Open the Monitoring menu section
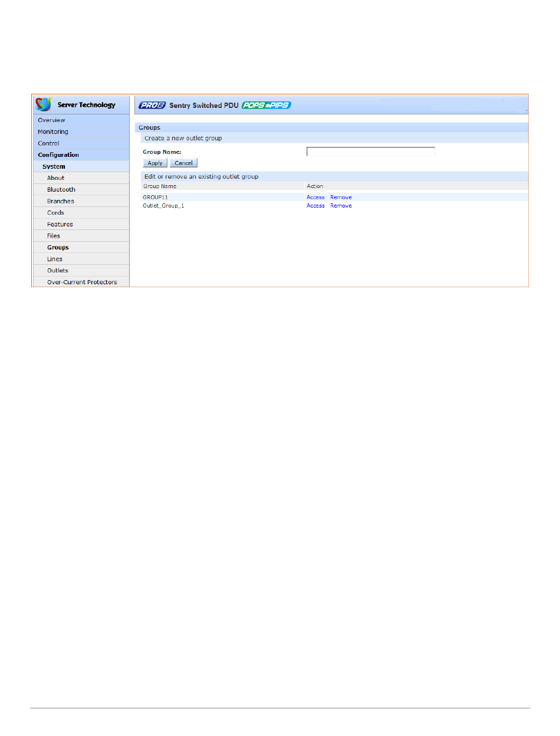560x736 pixels. pos(80,132)
